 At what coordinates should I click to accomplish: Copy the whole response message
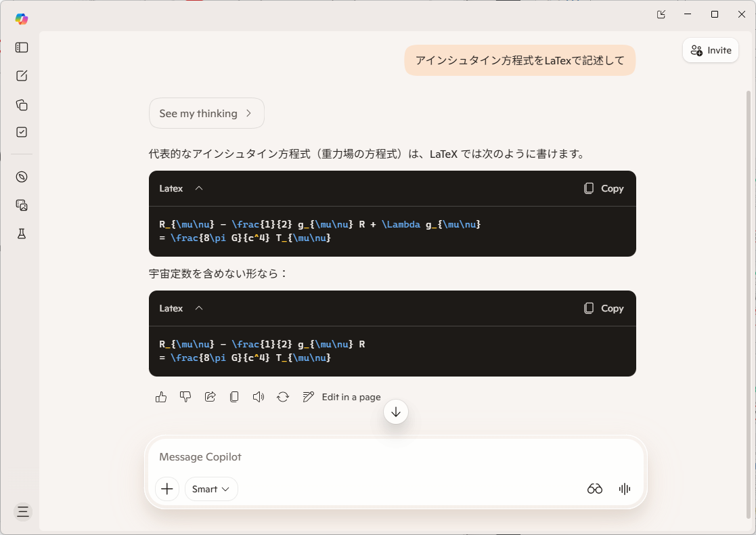tap(234, 397)
